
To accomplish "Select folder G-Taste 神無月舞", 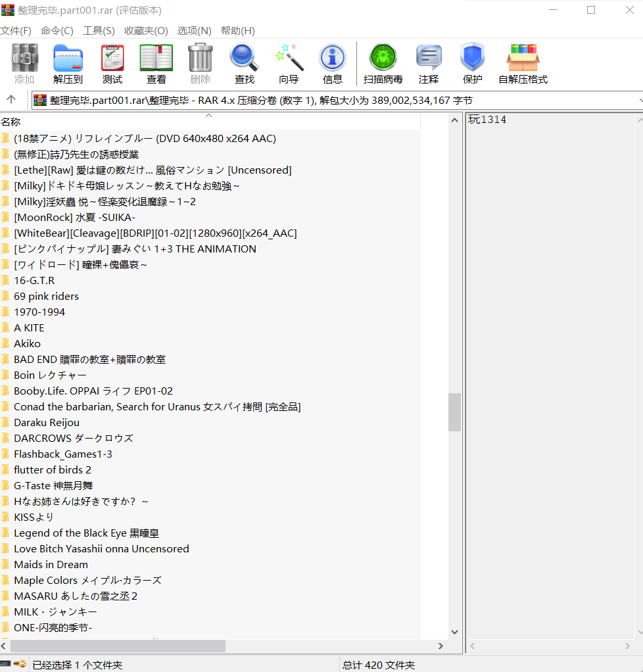I will pos(54,485).
